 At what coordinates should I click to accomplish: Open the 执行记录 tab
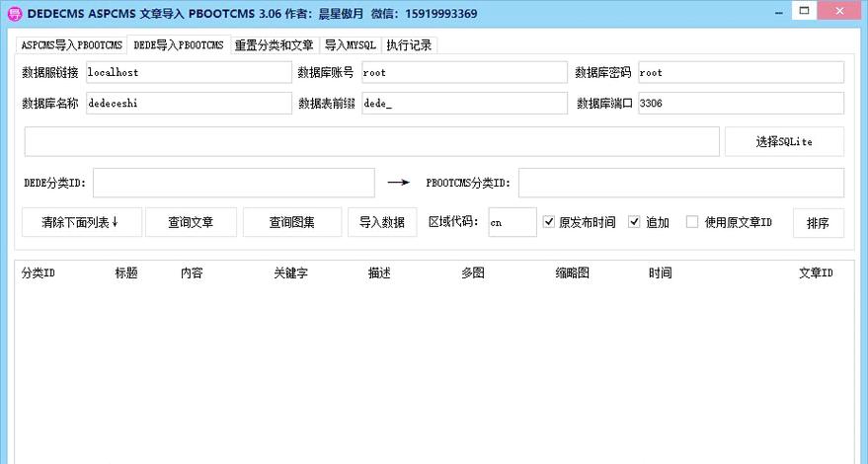(x=409, y=45)
